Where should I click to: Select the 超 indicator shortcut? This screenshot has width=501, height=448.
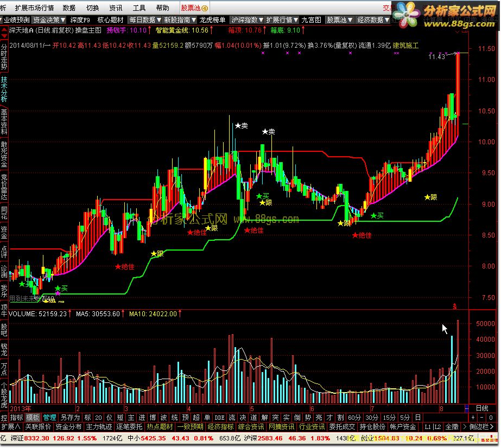tap(196, 418)
